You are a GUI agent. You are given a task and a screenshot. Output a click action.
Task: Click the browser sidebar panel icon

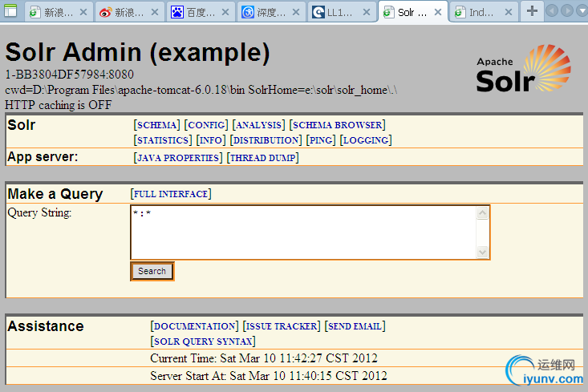pos(10,11)
